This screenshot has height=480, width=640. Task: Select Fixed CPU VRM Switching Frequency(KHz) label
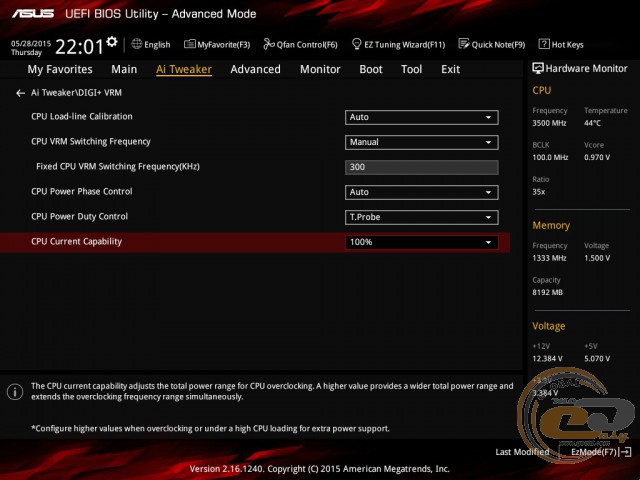click(118, 167)
